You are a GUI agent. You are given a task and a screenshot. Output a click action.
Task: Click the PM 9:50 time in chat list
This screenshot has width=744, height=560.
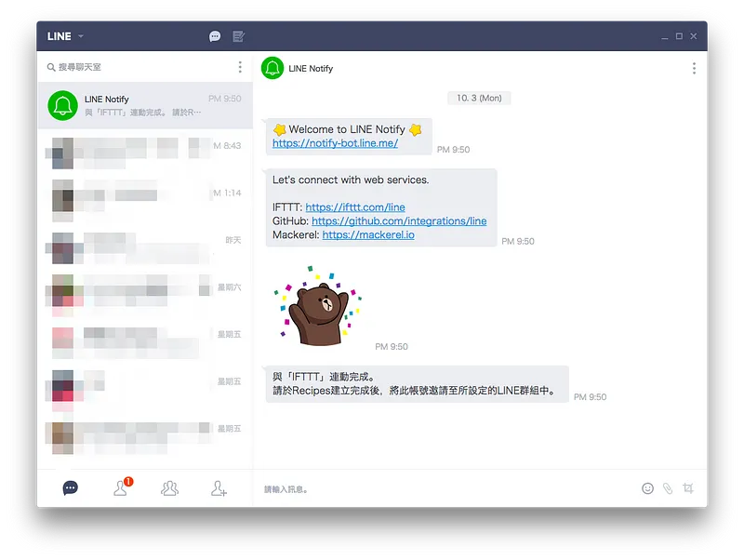tap(225, 99)
